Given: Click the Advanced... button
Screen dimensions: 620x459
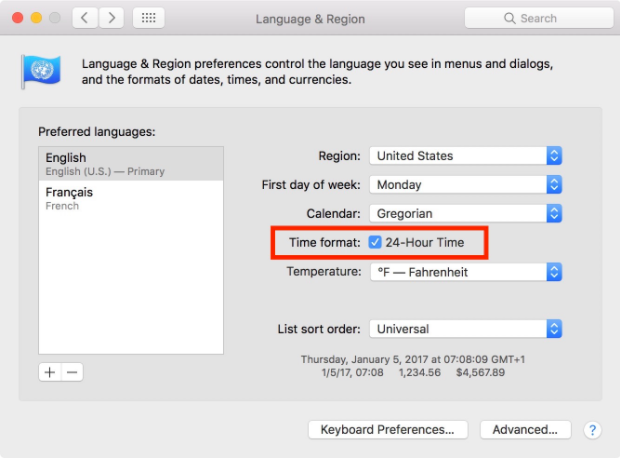Looking at the screenshot, I should 525,430.
